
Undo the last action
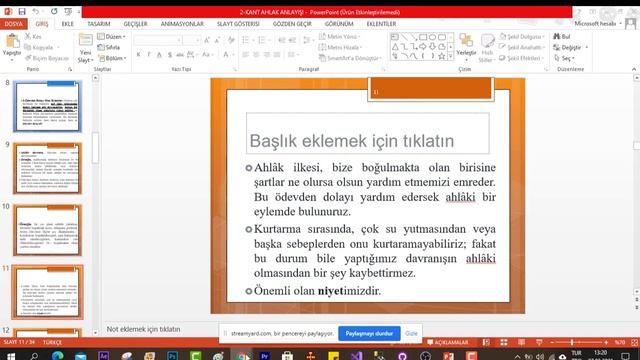(x=36, y=12)
